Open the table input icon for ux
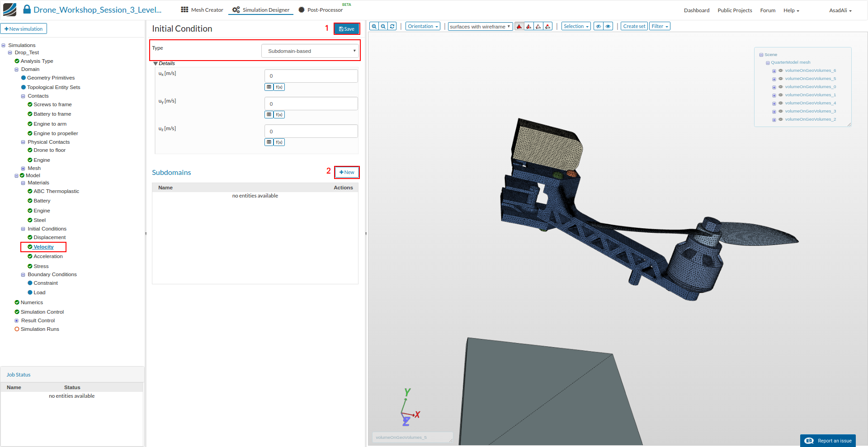This screenshot has width=868, height=447. pos(269,87)
